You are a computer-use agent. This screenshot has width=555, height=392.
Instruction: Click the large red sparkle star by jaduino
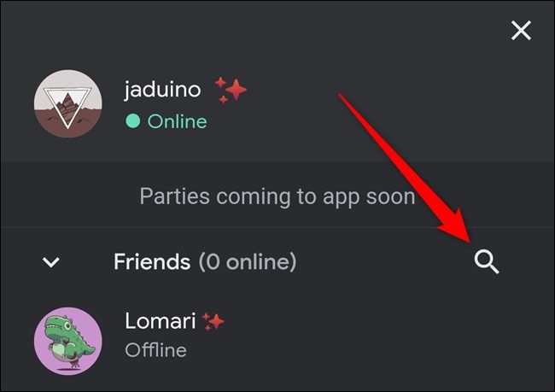point(236,90)
